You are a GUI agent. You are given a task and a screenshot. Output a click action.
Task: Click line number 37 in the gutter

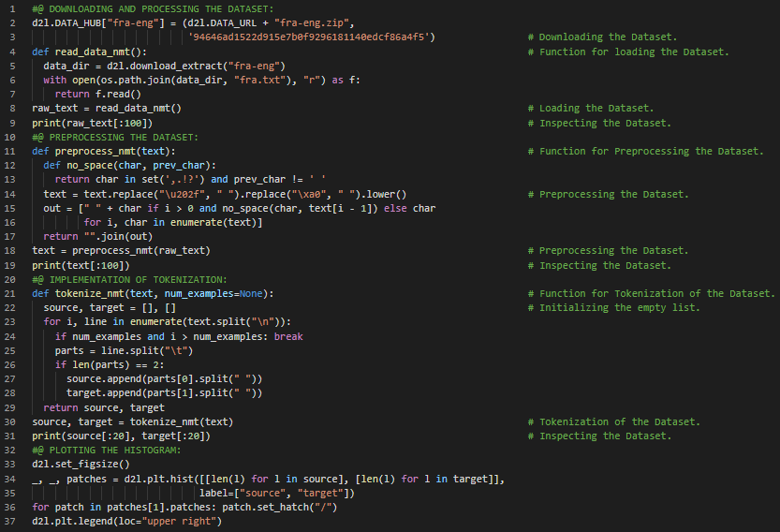(8, 522)
